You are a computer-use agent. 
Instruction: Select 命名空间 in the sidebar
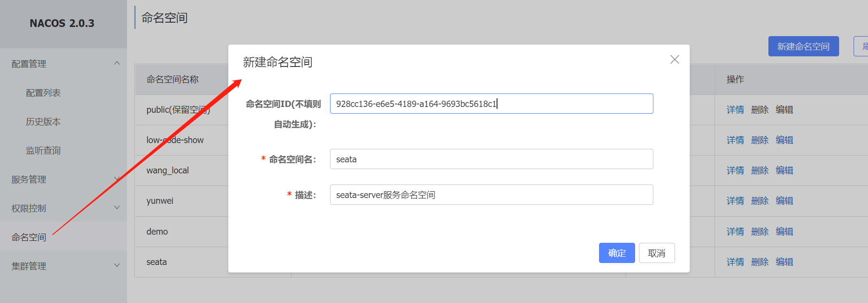pyautogui.click(x=29, y=237)
